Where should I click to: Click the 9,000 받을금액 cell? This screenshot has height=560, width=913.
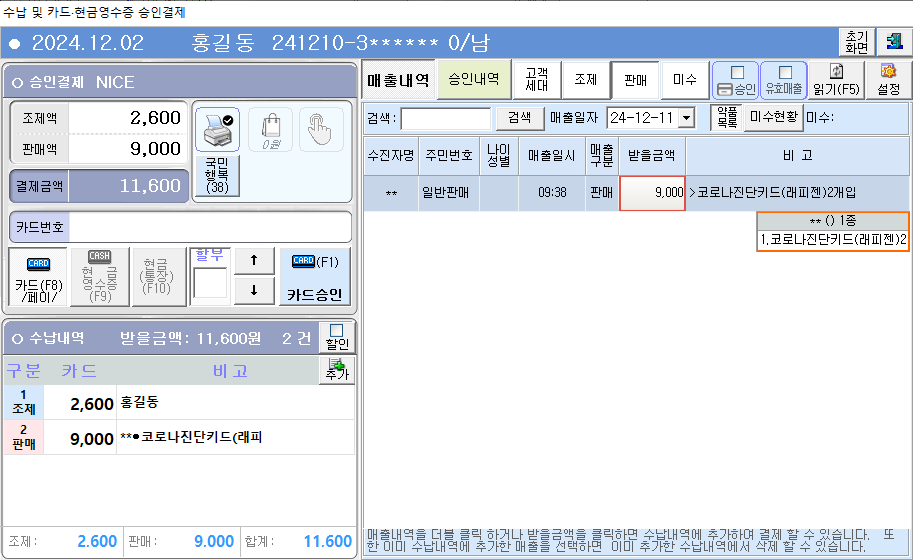click(x=652, y=193)
